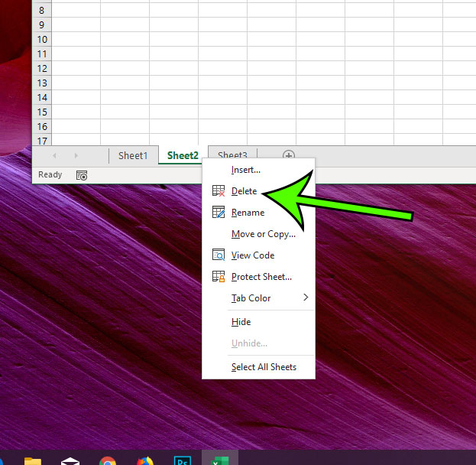The height and width of the screenshot is (465, 476).
Task: Click the Rename sheet icon in context menu
Action: pyautogui.click(x=219, y=212)
